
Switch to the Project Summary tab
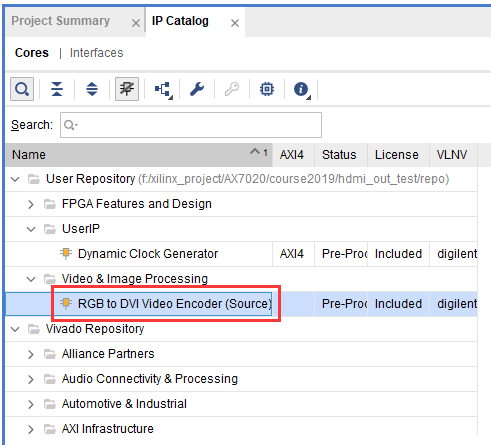click(61, 21)
